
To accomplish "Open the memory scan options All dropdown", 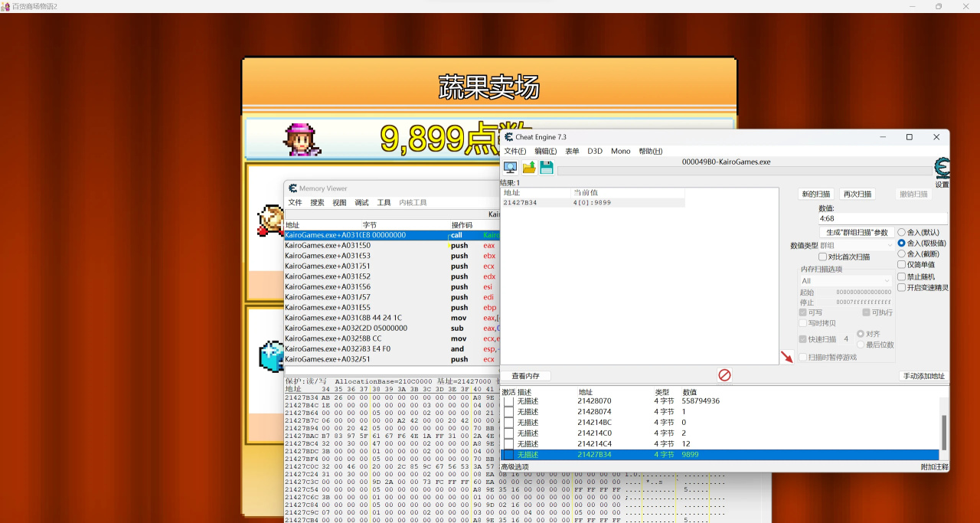I will 846,281.
